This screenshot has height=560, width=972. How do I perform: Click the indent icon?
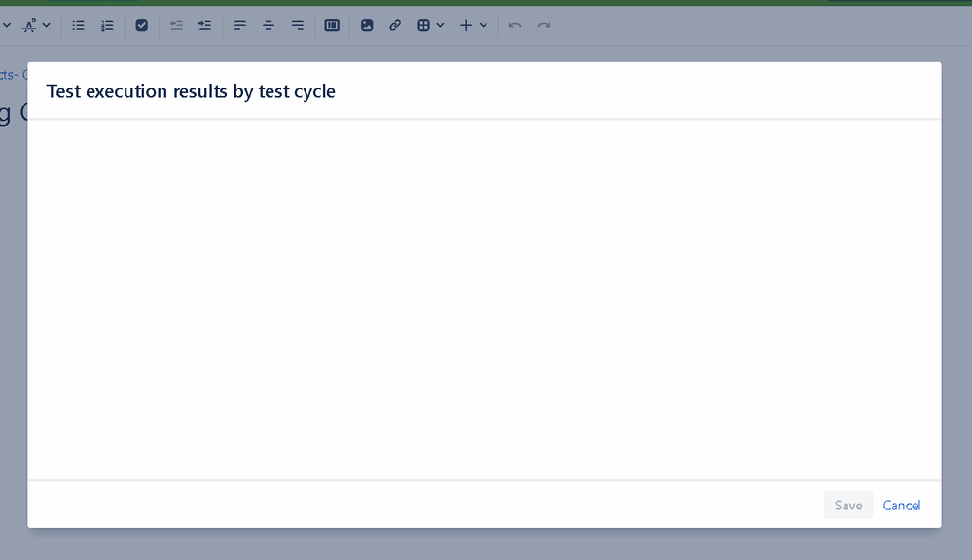pos(204,25)
